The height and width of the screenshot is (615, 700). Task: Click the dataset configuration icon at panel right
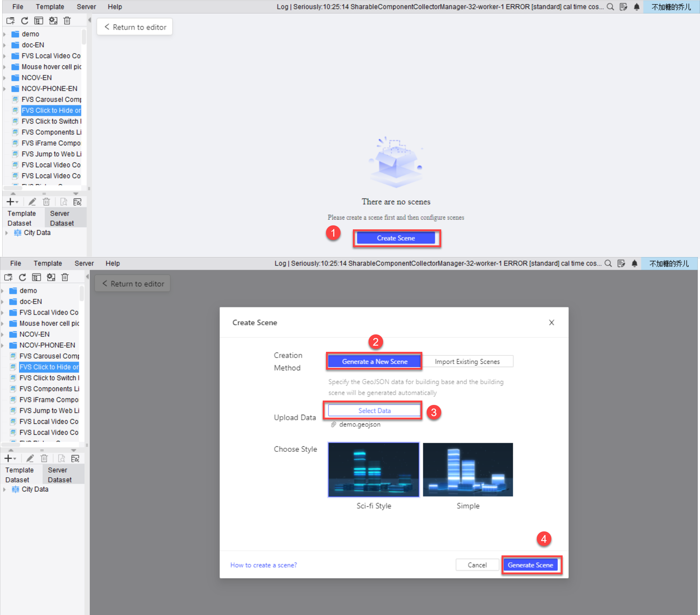tap(77, 202)
